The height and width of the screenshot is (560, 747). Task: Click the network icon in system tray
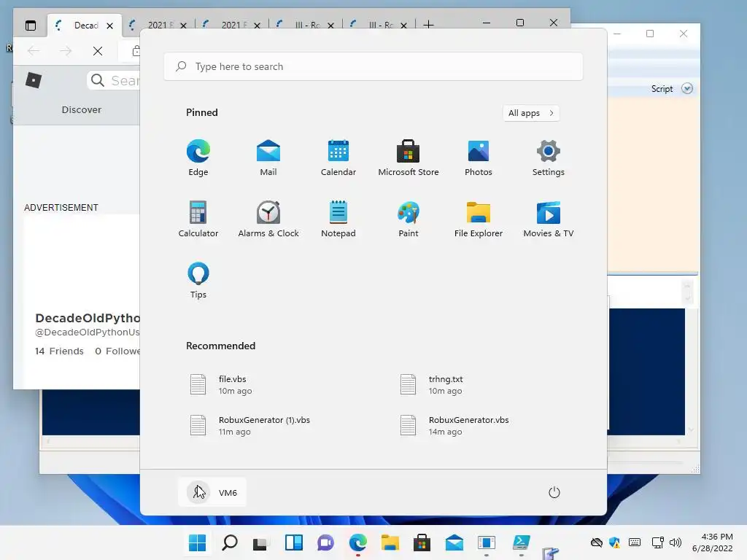(x=658, y=542)
